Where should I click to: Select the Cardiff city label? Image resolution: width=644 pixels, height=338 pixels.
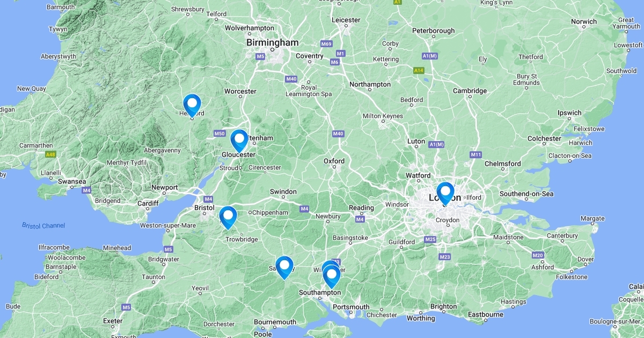148,203
